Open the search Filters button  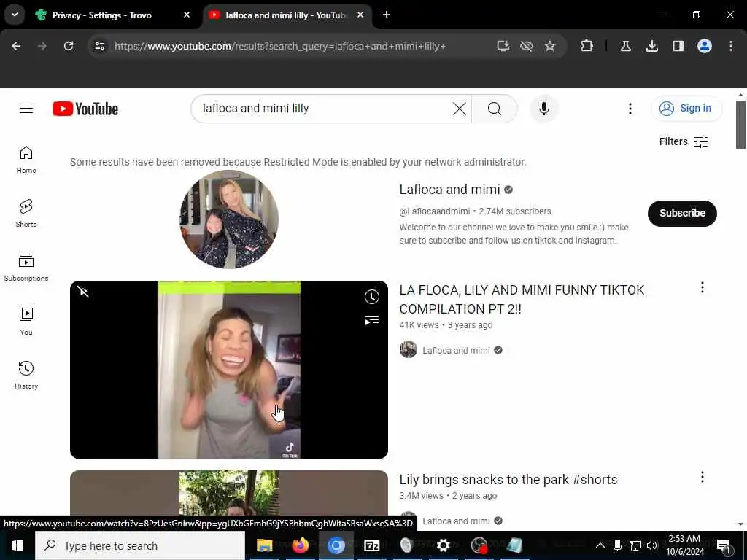tap(684, 141)
